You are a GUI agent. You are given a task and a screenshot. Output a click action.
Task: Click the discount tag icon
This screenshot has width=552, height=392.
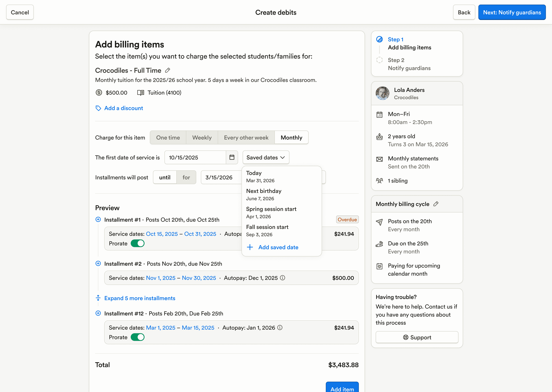click(98, 108)
